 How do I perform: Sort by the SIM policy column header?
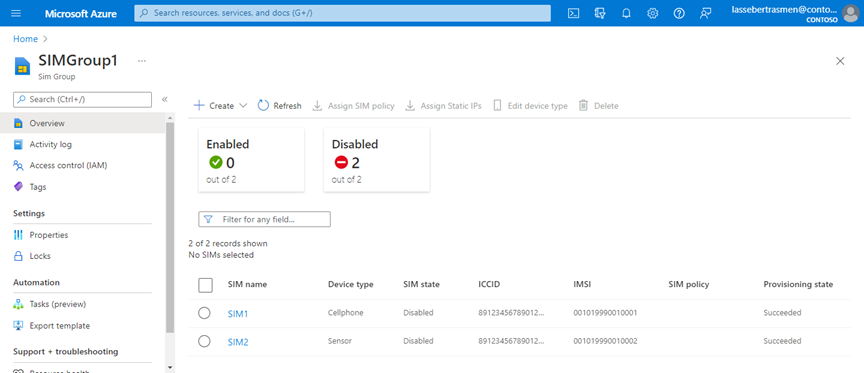pyautogui.click(x=689, y=284)
